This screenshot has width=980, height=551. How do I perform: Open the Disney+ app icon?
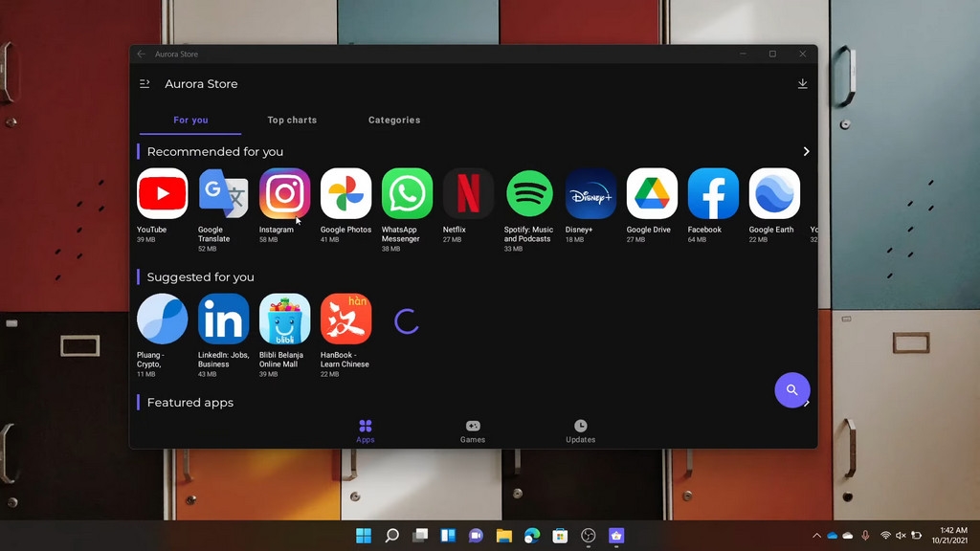pos(590,193)
